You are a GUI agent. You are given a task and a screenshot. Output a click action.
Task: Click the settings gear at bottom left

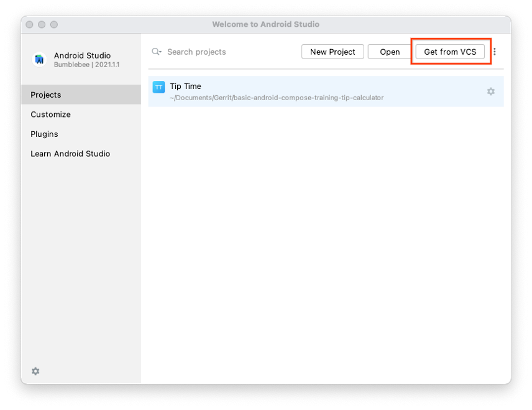(35, 371)
